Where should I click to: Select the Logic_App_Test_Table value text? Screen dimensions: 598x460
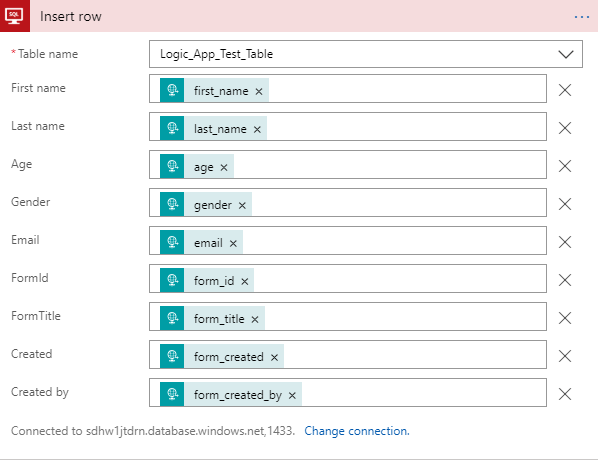coord(216,54)
